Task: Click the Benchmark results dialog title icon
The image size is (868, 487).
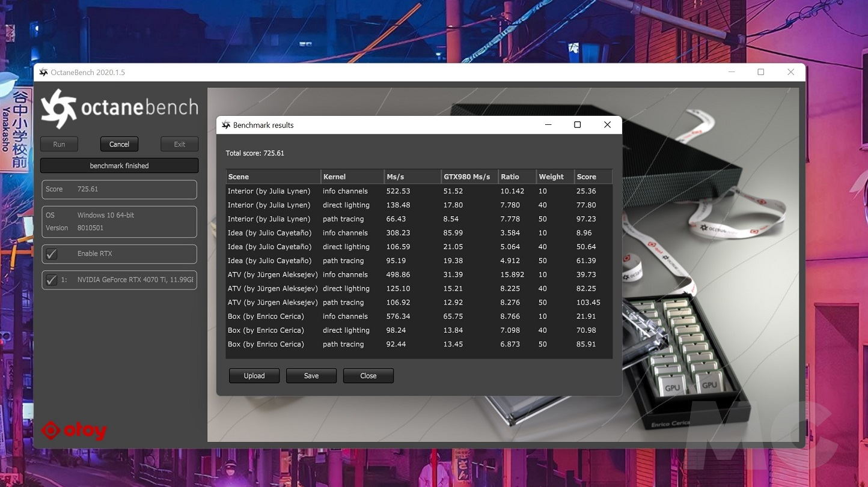Action: pyautogui.click(x=226, y=125)
